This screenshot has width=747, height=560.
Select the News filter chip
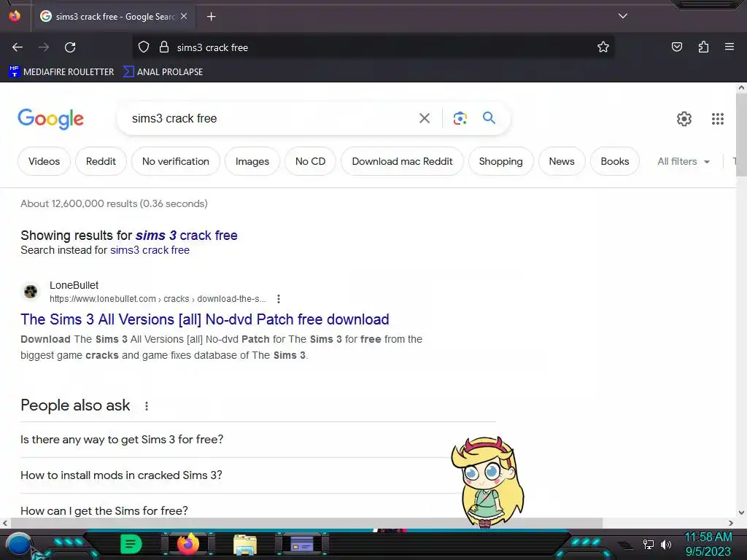pos(562,161)
